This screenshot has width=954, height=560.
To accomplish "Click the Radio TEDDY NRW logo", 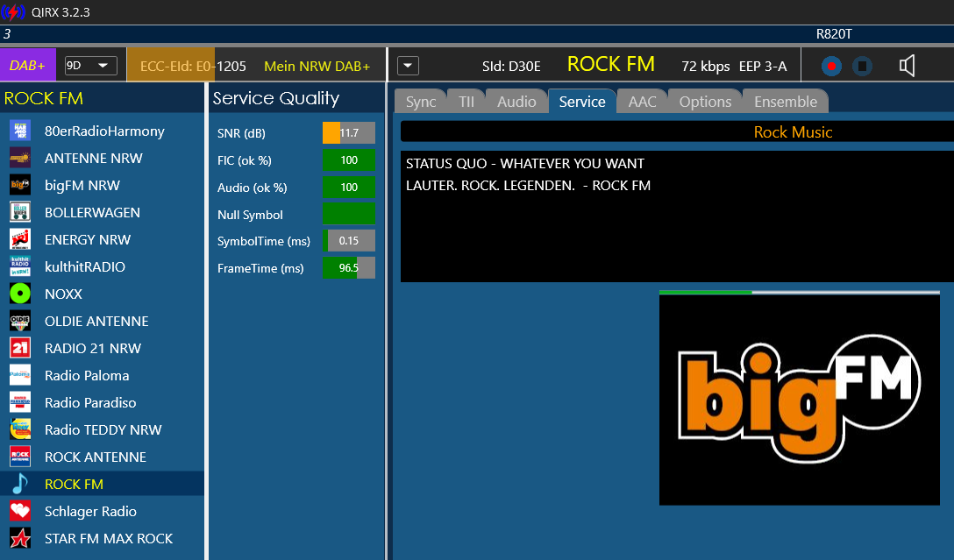I will point(20,430).
